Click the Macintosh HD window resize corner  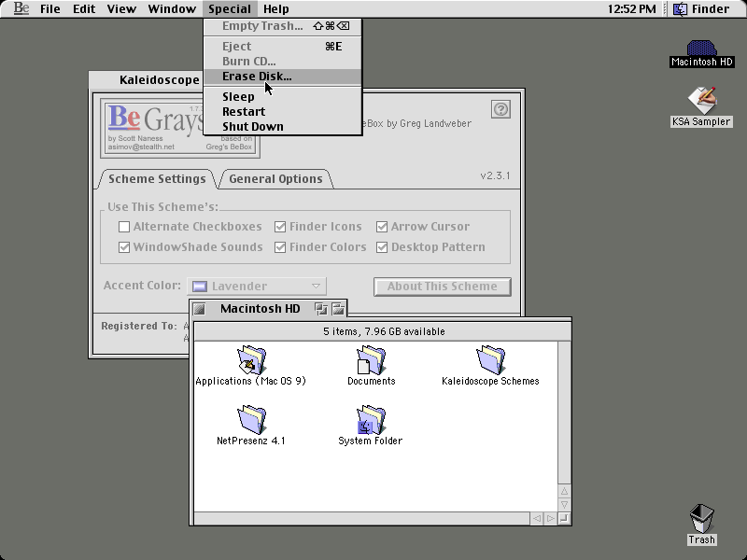[x=564, y=518]
